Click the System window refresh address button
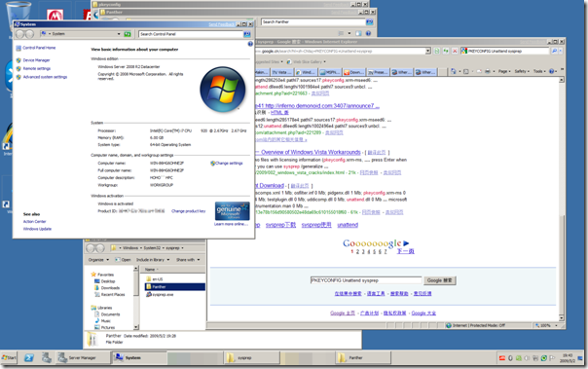 [128, 34]
